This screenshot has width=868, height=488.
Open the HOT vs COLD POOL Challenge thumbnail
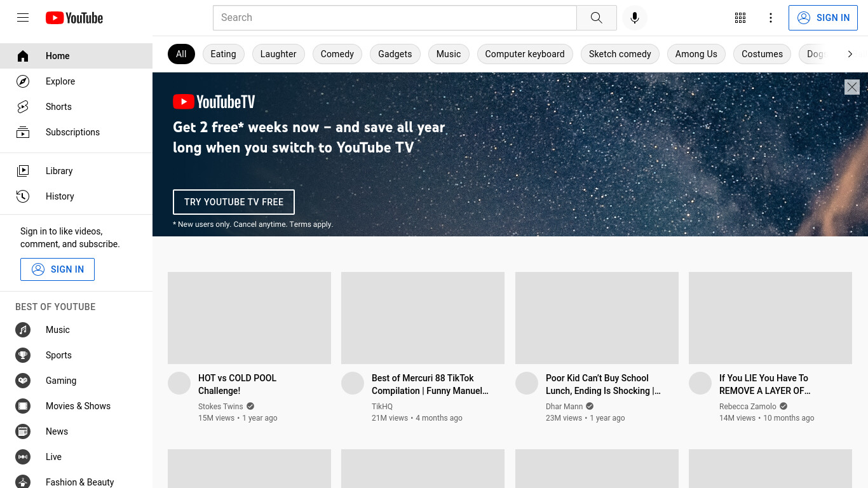249,318
